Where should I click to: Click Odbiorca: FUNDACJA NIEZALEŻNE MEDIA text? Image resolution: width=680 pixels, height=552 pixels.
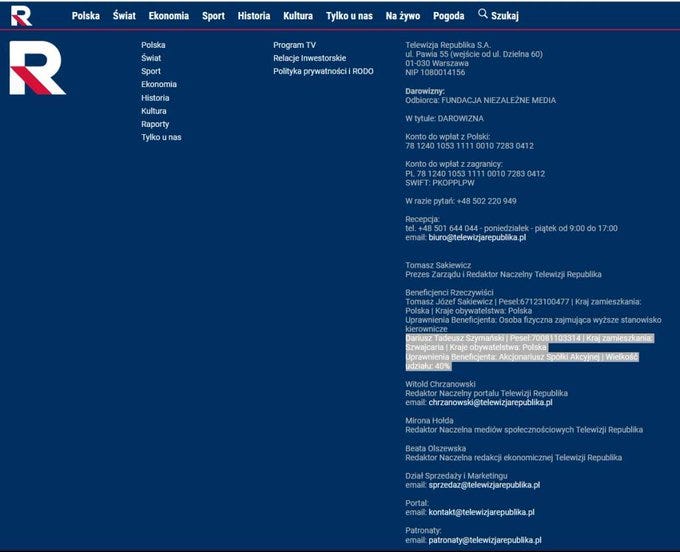click(481, 101)
